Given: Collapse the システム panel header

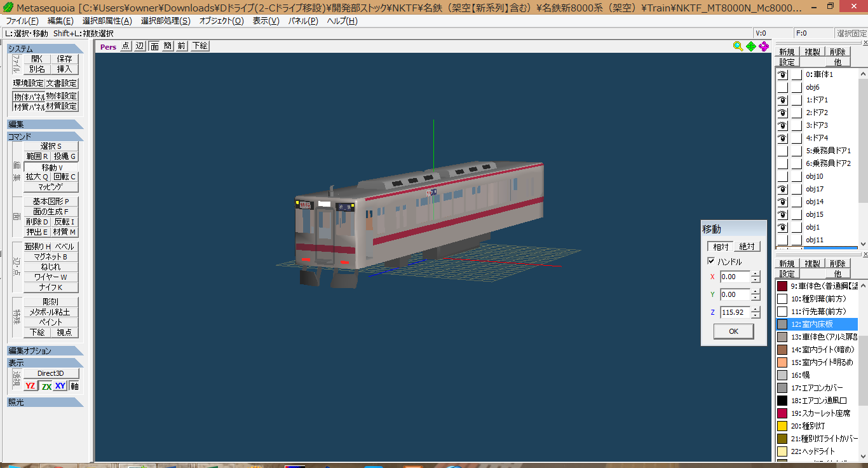Looking at the screenshot, I should (x=45, y=49).
